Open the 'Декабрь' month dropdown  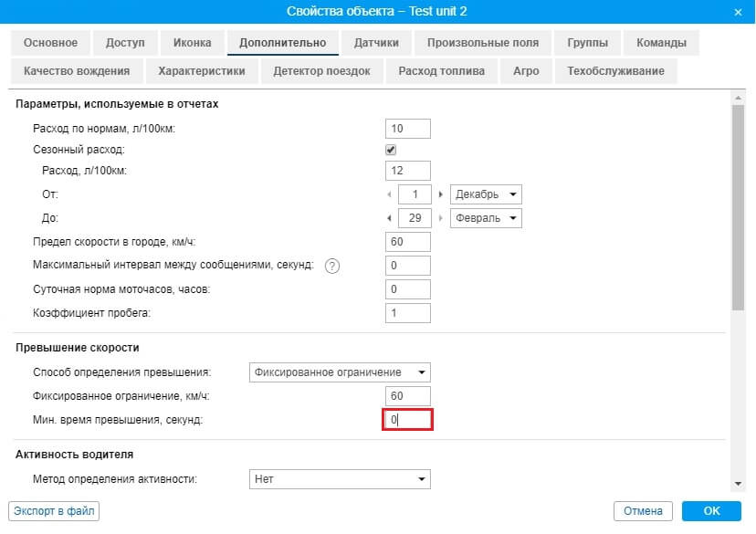[x=486, y=194]
